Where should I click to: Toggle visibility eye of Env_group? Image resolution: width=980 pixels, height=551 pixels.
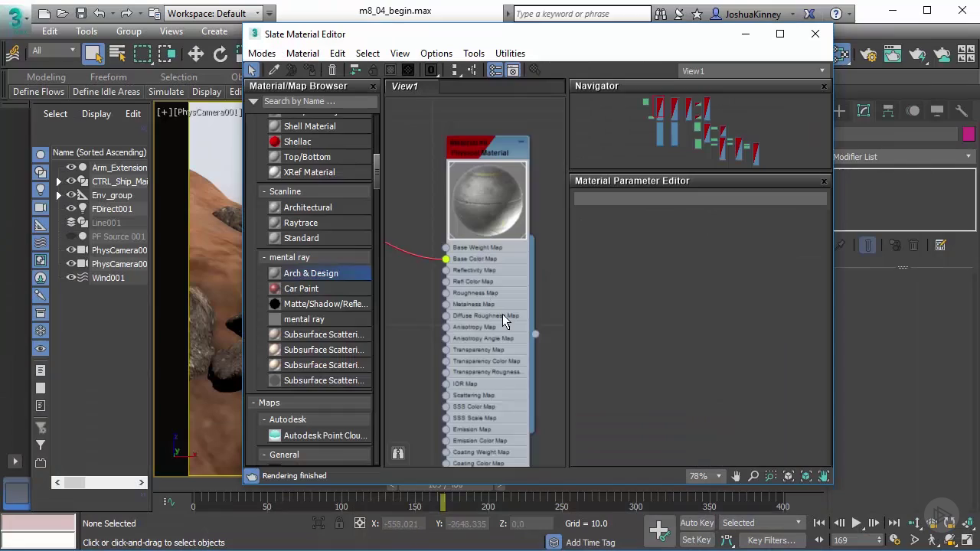pos(71,195)
